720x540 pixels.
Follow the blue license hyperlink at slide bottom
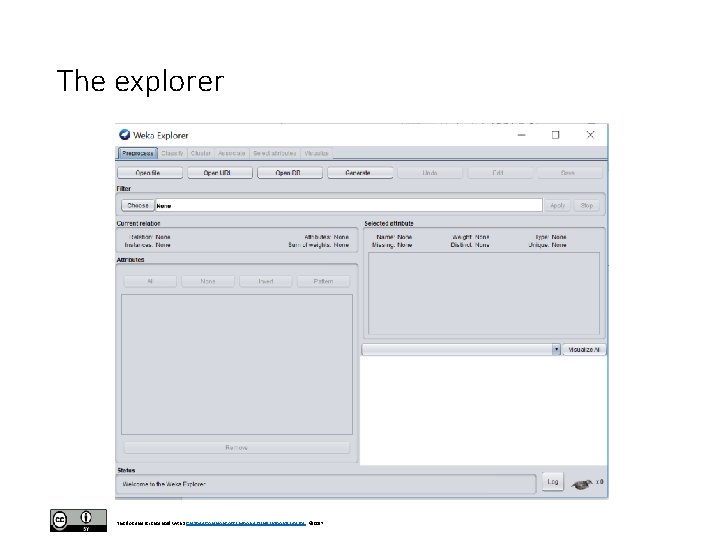tap(246, 523)
